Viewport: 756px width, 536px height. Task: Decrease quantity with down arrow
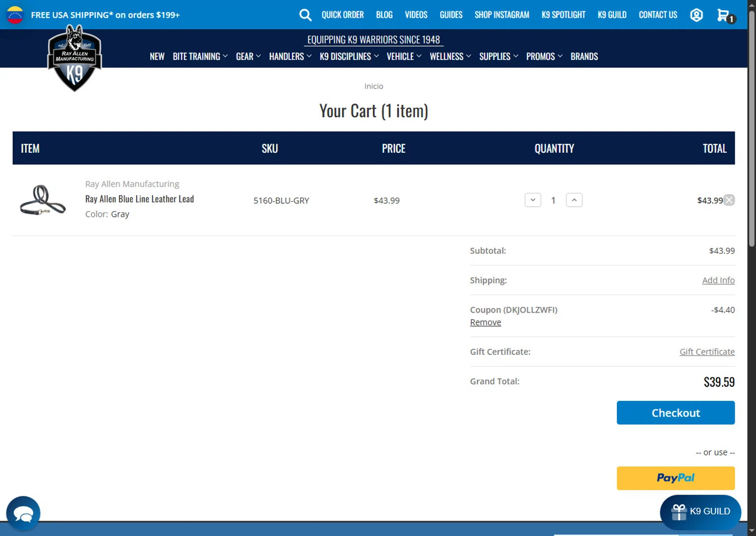tap(533, 200)
